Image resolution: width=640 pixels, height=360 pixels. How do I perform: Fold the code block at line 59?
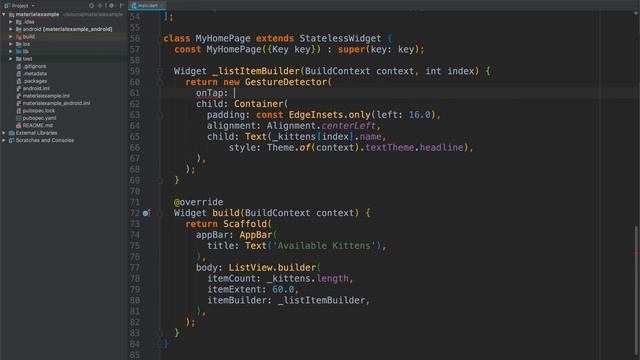(x=160, y=71)
